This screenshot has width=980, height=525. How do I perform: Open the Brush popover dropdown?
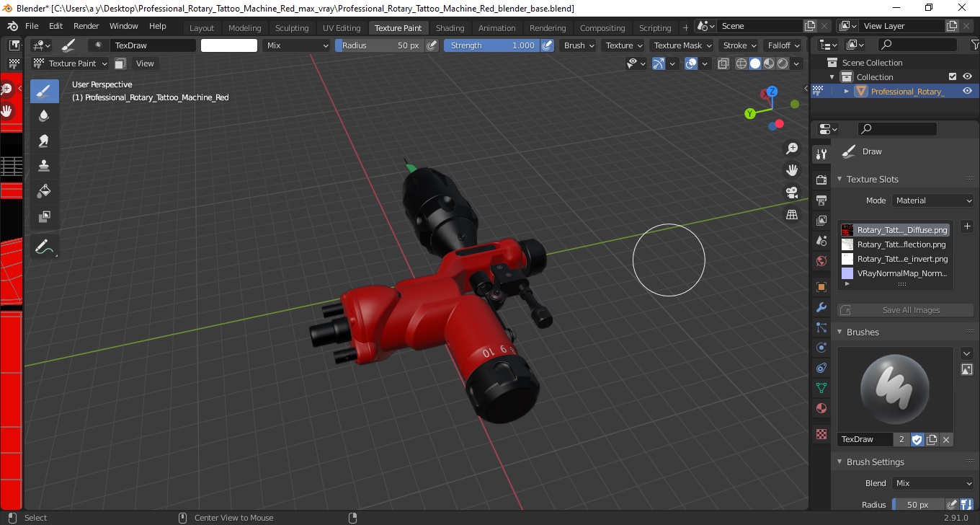(579, 45)
